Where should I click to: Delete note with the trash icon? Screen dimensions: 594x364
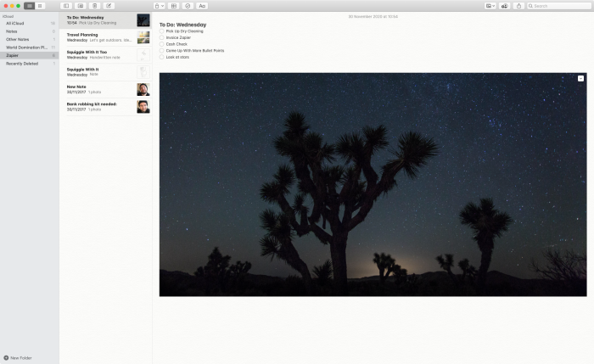point(95,6)
